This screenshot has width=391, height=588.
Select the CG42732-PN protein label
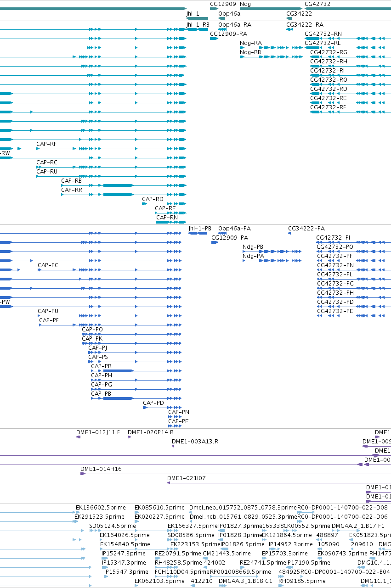(x=335, y=265)
